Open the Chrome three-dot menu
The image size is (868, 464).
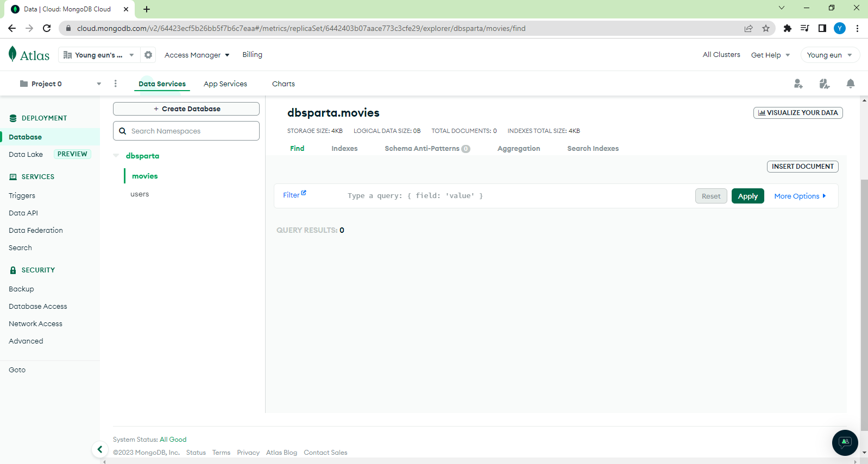[857, 28]
